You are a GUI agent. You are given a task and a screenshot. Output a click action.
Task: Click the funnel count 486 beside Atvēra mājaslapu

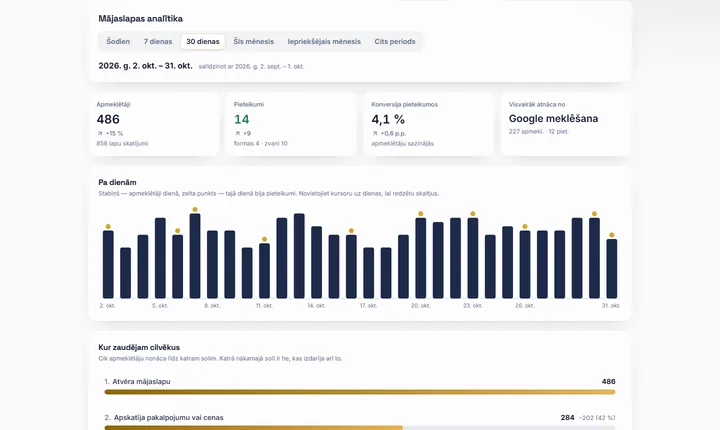click(x=608, y=381)
